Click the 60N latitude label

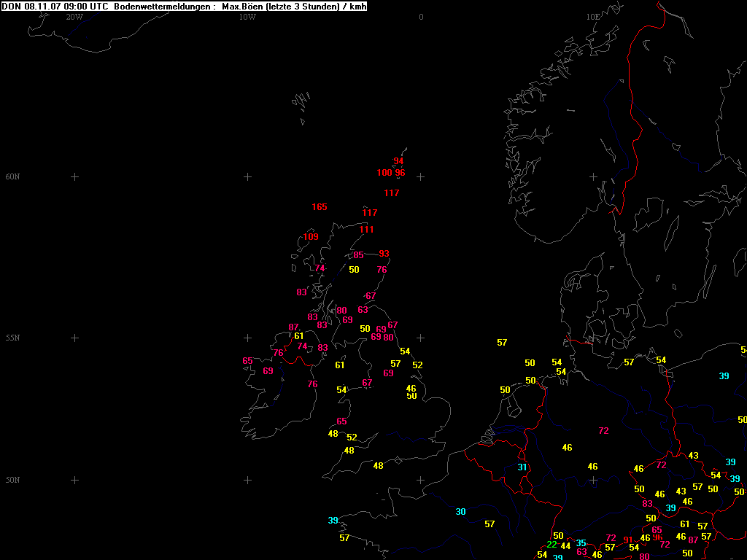point(12,177)
